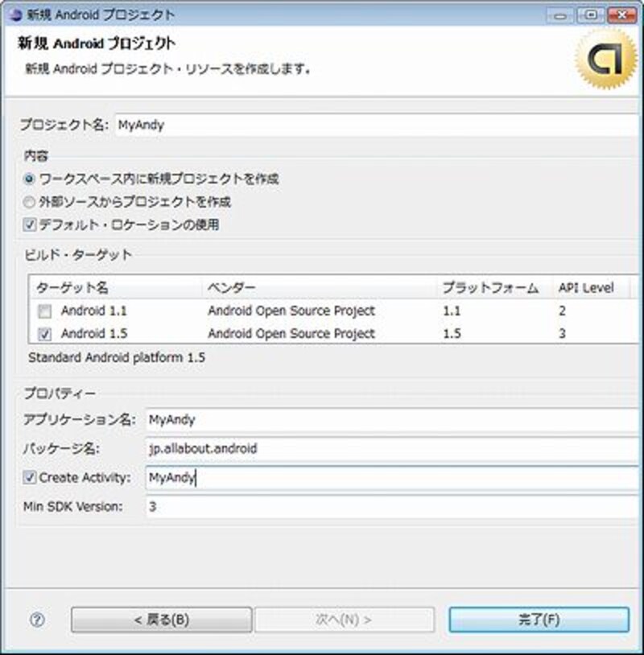
Task: Click the Create Activity text field
Action: (392, 477)
